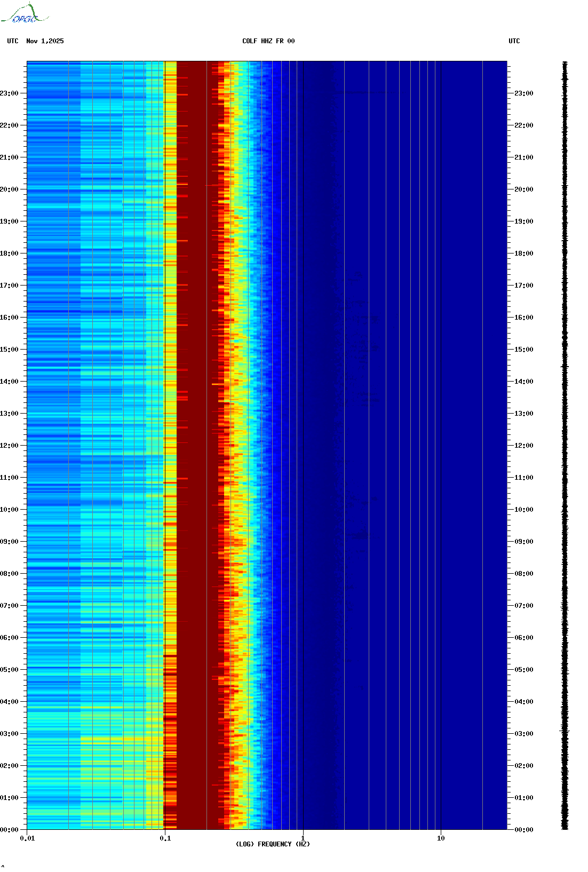The height and width of the screenshot is (872, 588).
Task: Select the 0.01 frequency axis tick label
Action: [x=27, y=838]
